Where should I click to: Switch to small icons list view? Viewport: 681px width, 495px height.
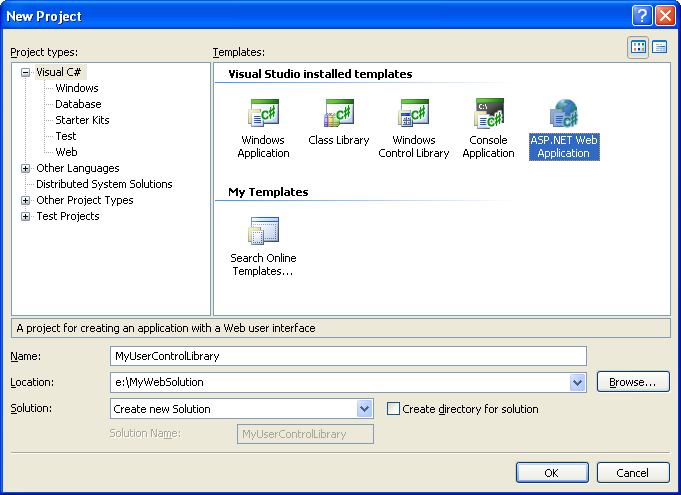[x=660, y=47]
